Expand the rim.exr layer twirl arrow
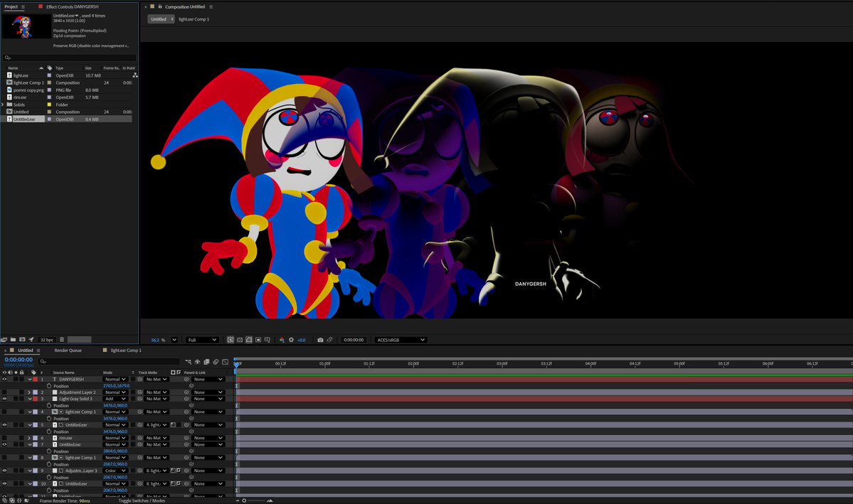This screenshot has width=853, height=504. point(30,438)
